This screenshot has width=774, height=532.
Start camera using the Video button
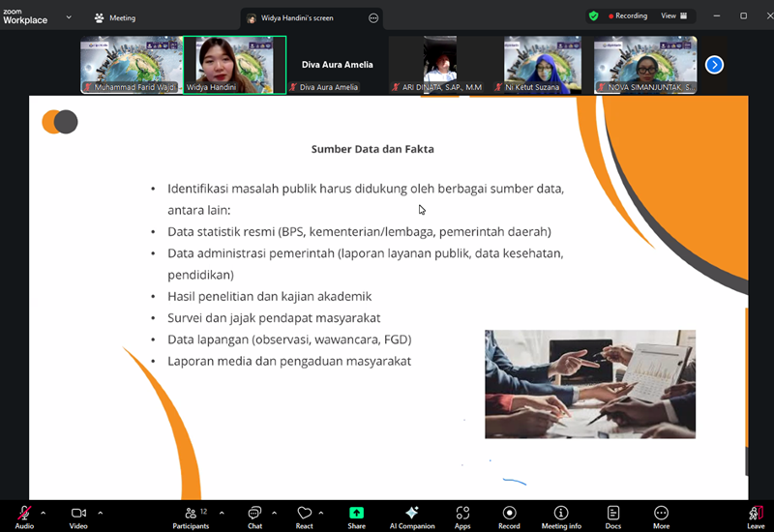pos(78,517)
